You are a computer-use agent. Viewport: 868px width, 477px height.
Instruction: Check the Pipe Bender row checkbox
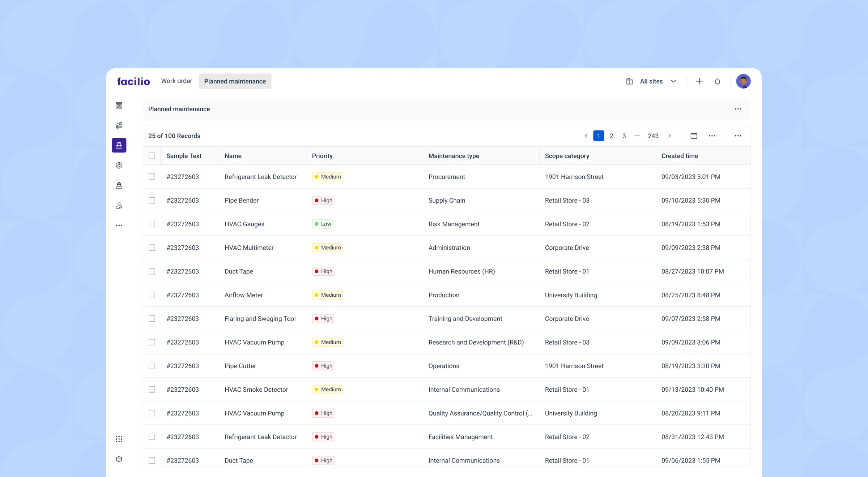tap(152, 200)
